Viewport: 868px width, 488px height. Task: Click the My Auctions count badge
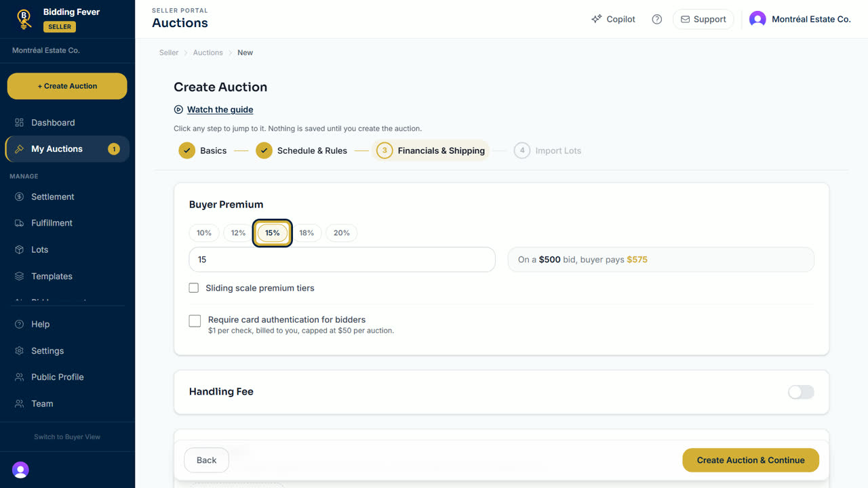pos(114,149)
